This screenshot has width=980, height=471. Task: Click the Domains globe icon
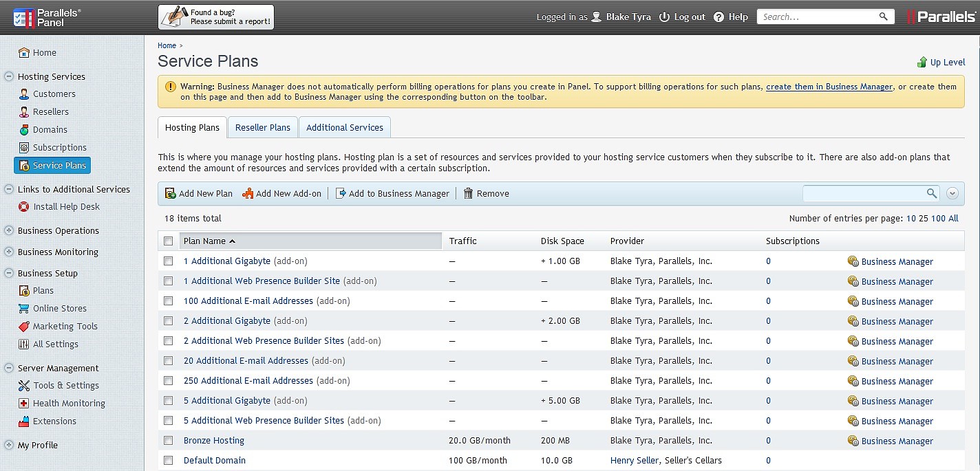tap(24, 129)
